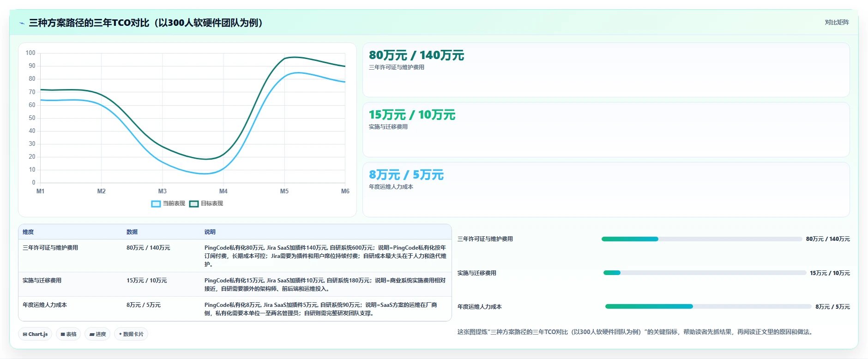This screenshot has height=359, width=868.
Task: Click the PingCode私有化15万元 description cell
Action: [325, 285]
